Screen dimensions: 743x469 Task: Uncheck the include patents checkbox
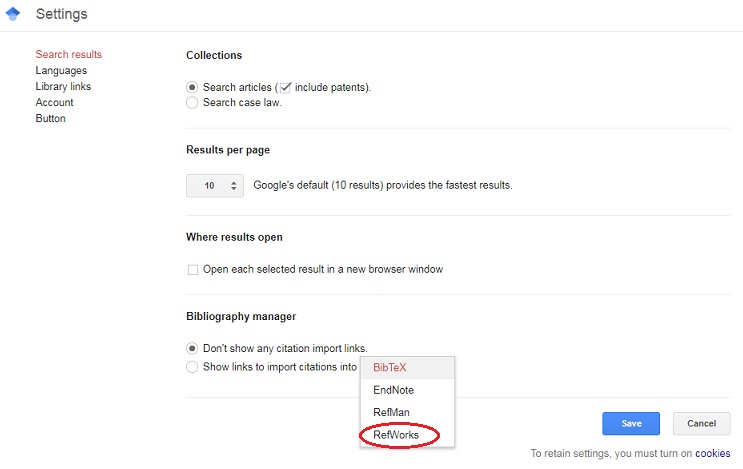[x=285, y=88]
